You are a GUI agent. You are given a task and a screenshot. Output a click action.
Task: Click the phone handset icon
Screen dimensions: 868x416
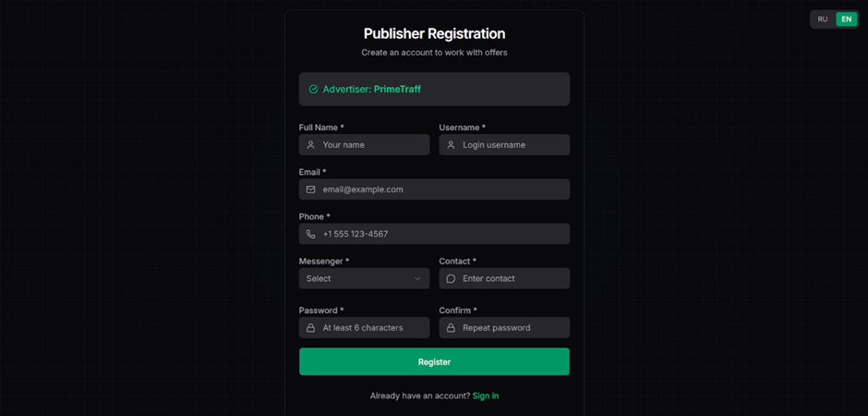(311, 234)
